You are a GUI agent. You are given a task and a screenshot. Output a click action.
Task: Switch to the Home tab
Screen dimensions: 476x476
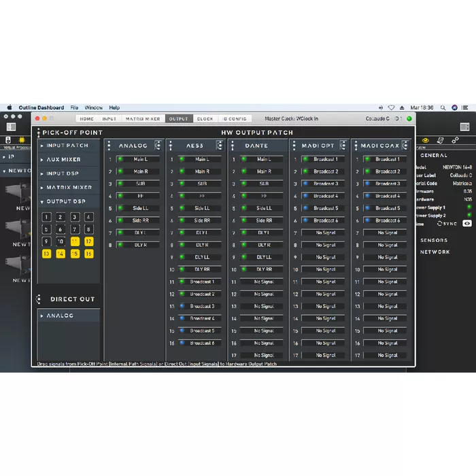point(87,119)
